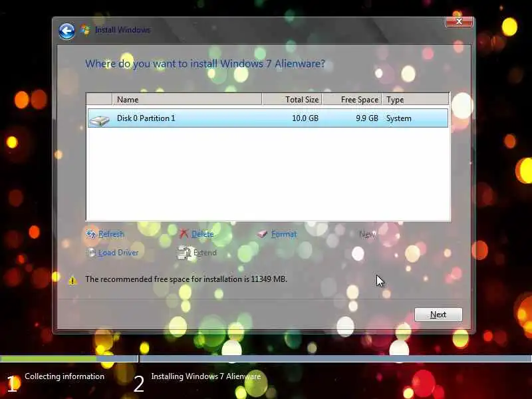Click the red X Delete icon
The height and width of the screenshot is (399, 532).
(184, 234)
